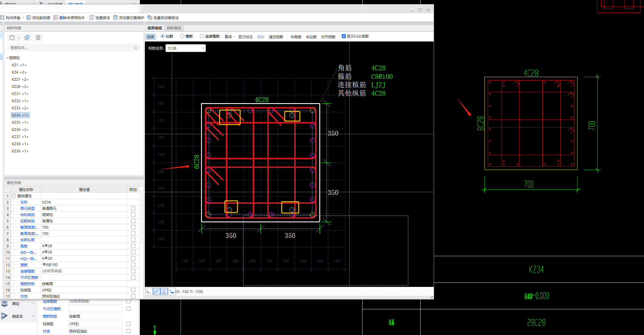The width and height of the screenshot is (644, 335).
Task: Click the minimize button of the dialog
Action: coord(412,10)
